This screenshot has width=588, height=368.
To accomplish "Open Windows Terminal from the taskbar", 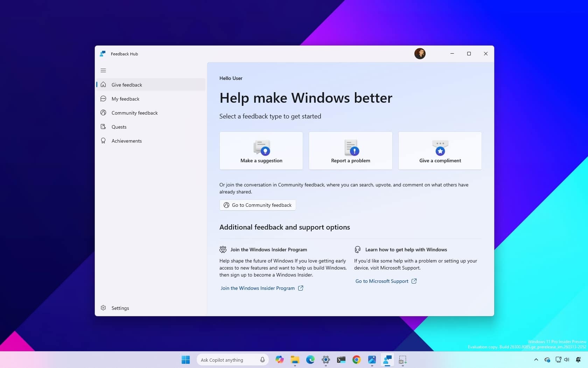I will (x=341, y=360).
